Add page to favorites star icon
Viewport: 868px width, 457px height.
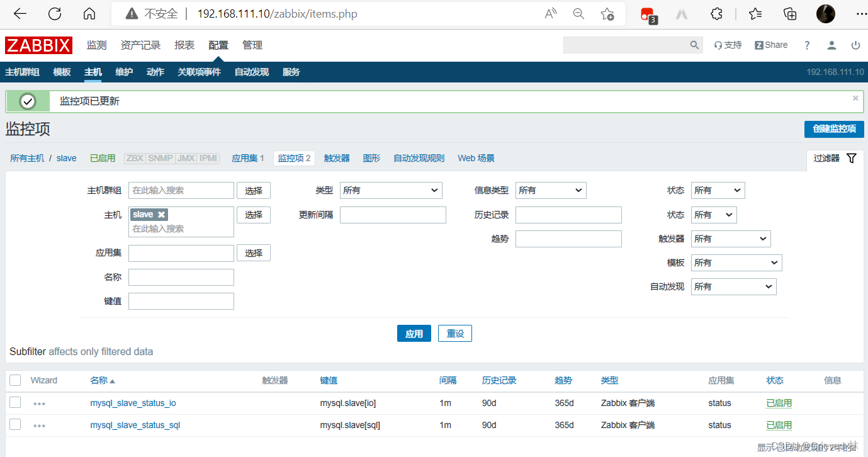[607, 14]
